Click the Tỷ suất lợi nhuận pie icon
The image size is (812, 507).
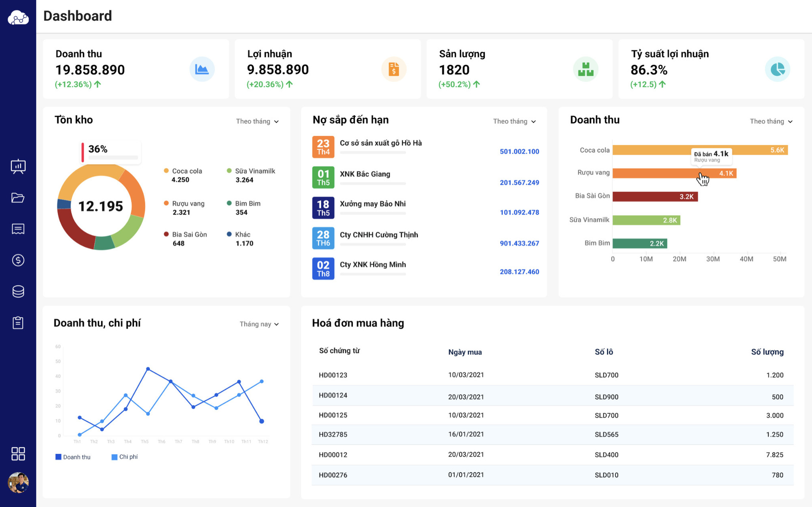(x=777, y=69)
